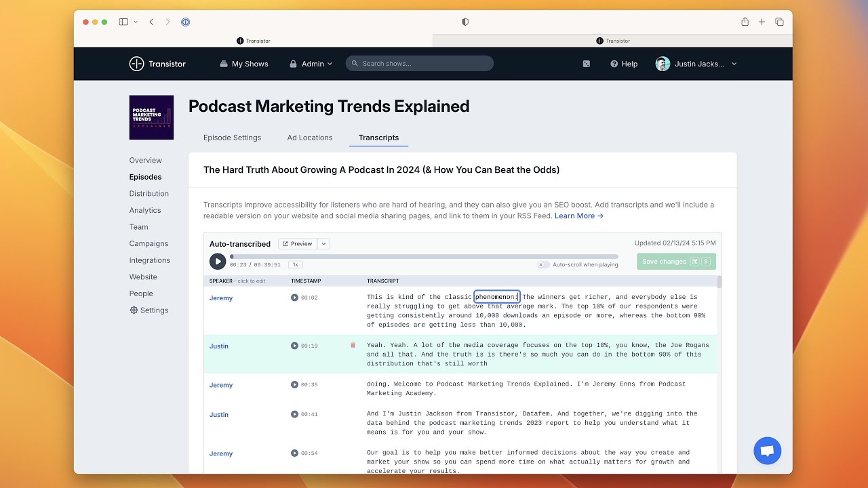
Task: Open the Help link
Action: tap(624, 64)
